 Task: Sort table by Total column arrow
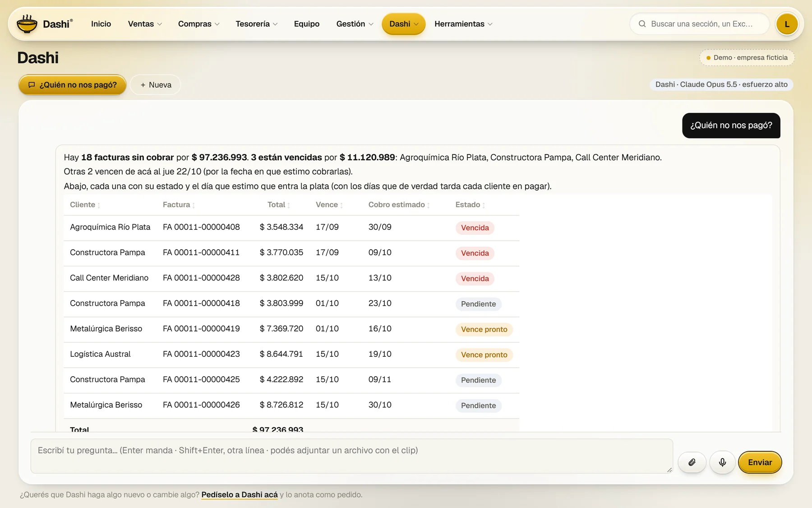click(x=289, y=205)
